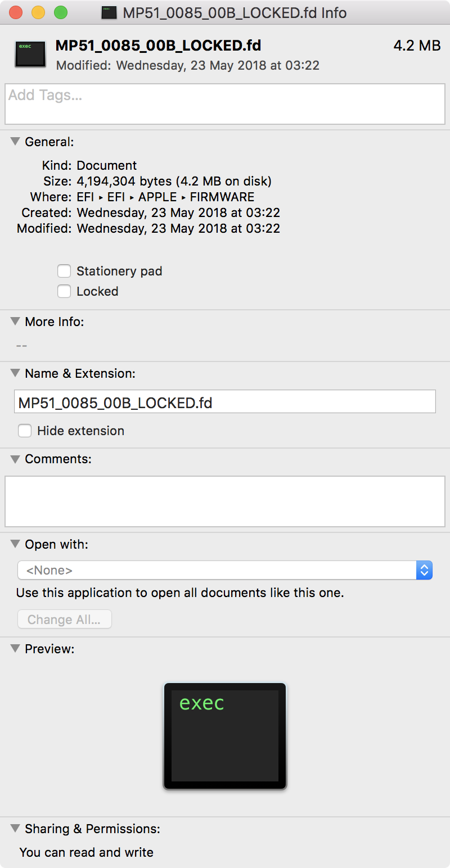
Task: Check the Hide extension option
Action: [x=25, y=431]
